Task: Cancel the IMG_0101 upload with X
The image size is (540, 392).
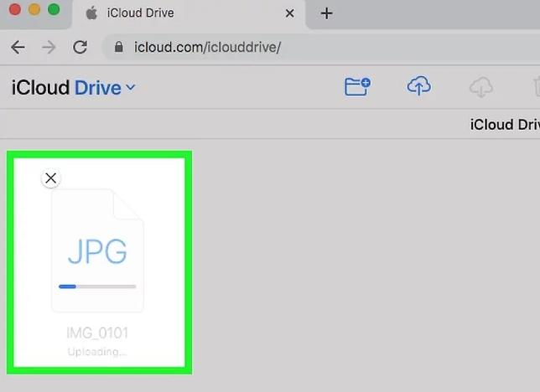Action: [51, 178]
